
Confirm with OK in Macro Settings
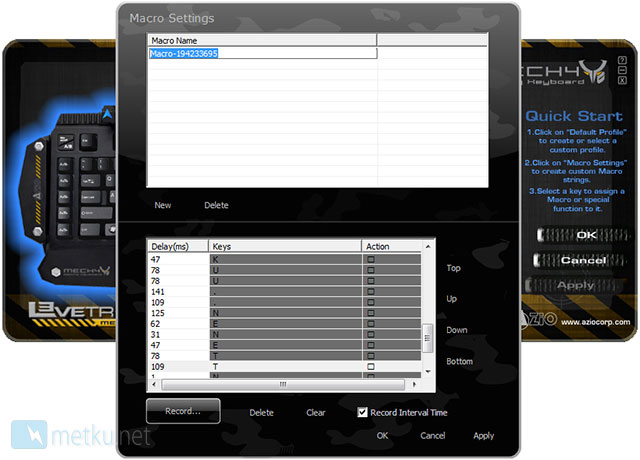click(382, 436)
